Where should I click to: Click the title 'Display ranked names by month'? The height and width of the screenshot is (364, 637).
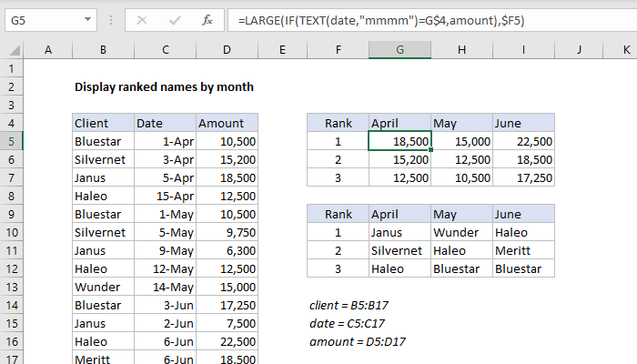pos(164,87)
